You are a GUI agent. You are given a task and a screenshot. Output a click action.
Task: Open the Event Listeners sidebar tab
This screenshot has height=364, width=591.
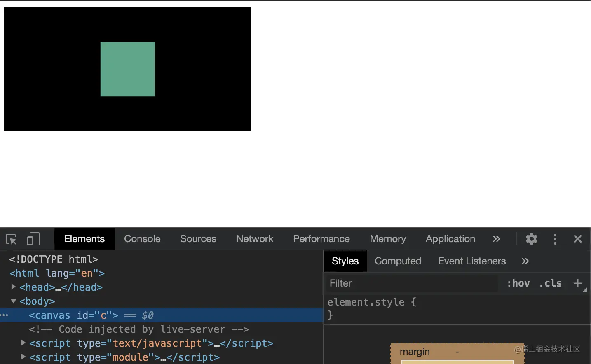[x=472, y=261]
